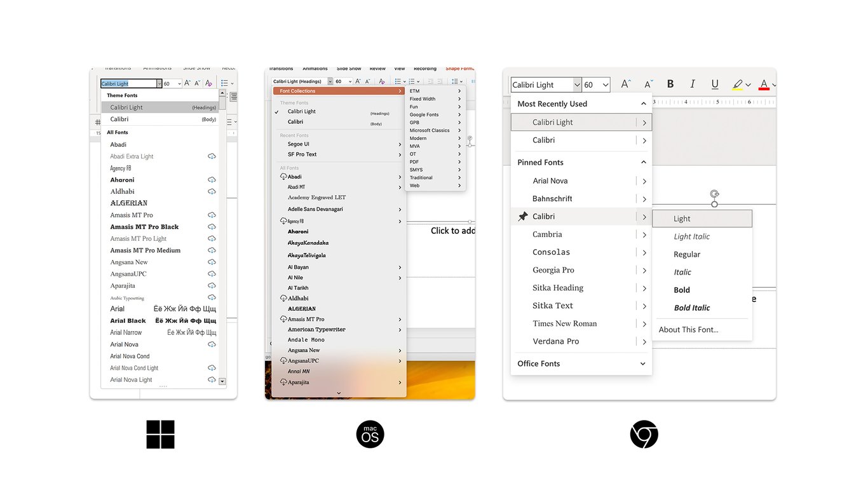The height and width of the screenshot is (488, 868).
Task: Click the numbered list icon in macOS toolbar
Action: pos(412,81)
